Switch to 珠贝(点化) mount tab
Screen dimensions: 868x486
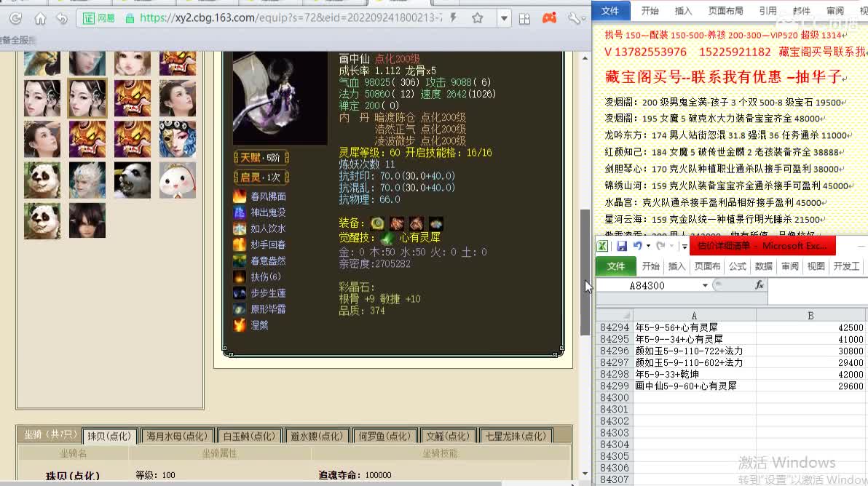(x=110, y=437)
